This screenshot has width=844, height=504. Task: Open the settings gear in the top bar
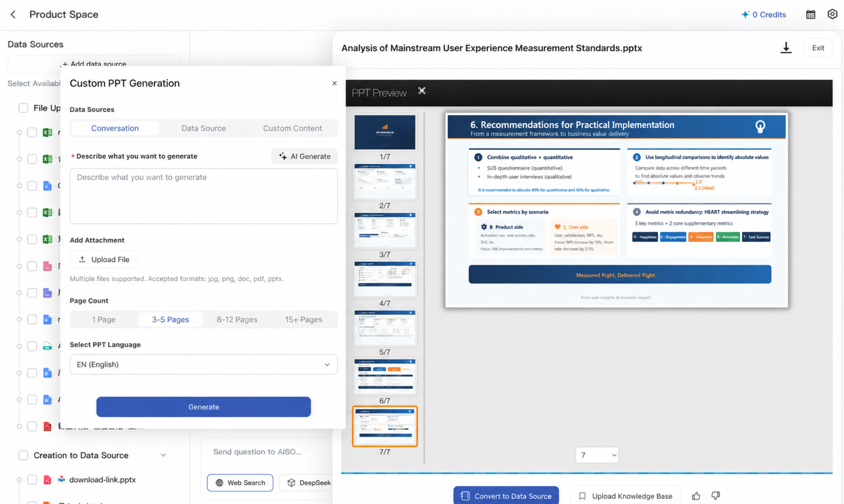tap(832, 14)
